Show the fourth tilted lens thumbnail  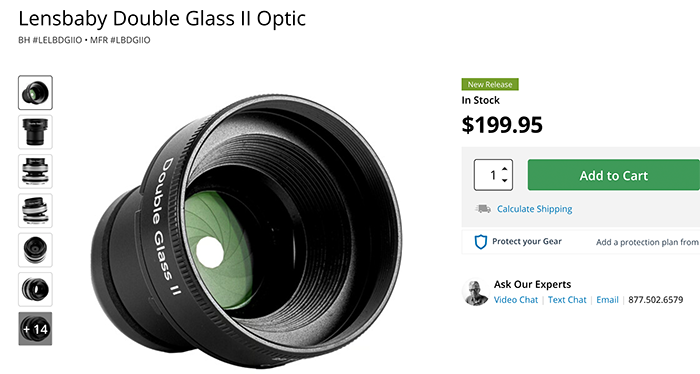35,211
